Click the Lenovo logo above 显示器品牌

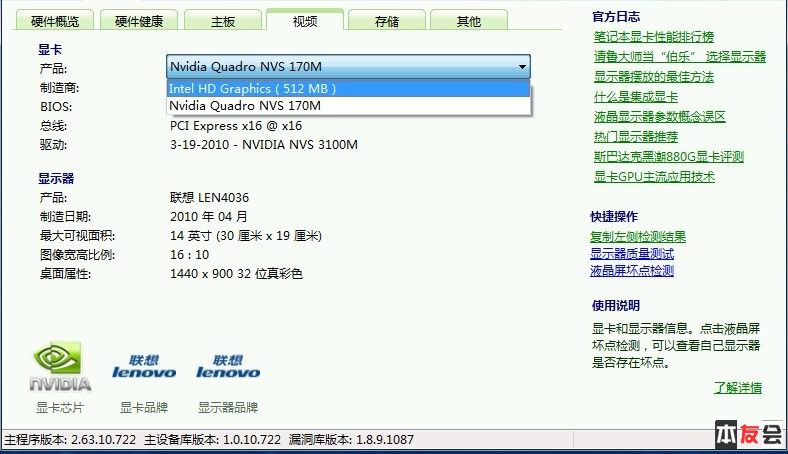(228, 367)
